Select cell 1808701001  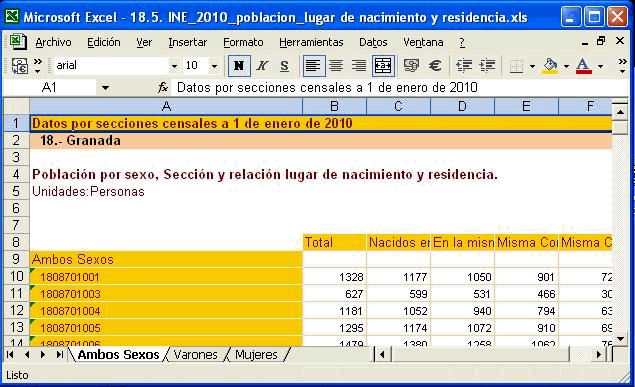click(166, 276)
